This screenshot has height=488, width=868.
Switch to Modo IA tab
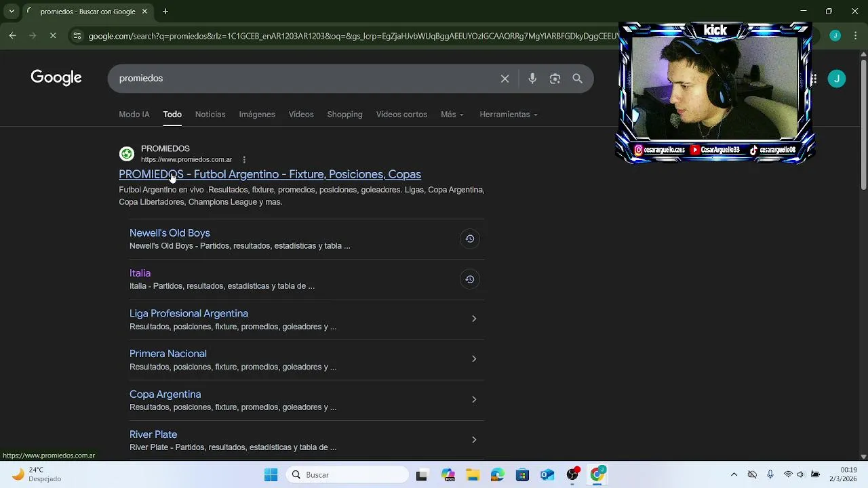(134, 115)
